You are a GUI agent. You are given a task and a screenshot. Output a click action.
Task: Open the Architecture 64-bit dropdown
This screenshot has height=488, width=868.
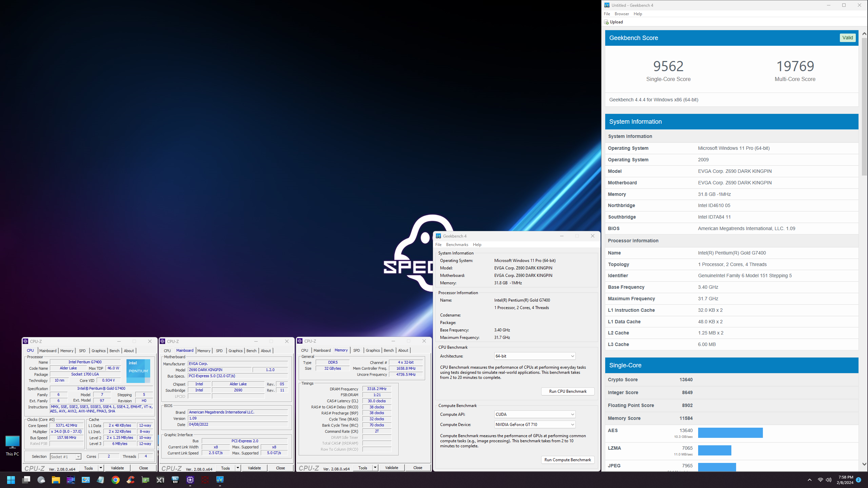coord(535,356)
